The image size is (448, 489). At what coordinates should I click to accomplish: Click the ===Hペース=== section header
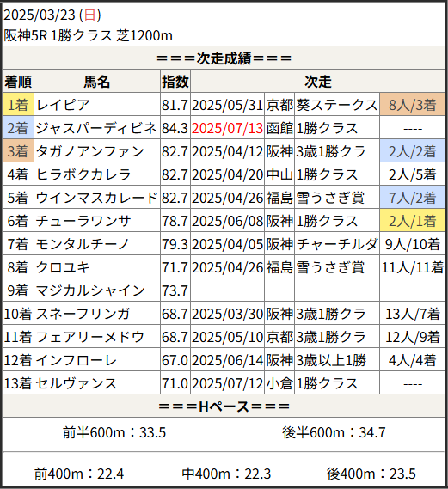click(x=224, y=406)
